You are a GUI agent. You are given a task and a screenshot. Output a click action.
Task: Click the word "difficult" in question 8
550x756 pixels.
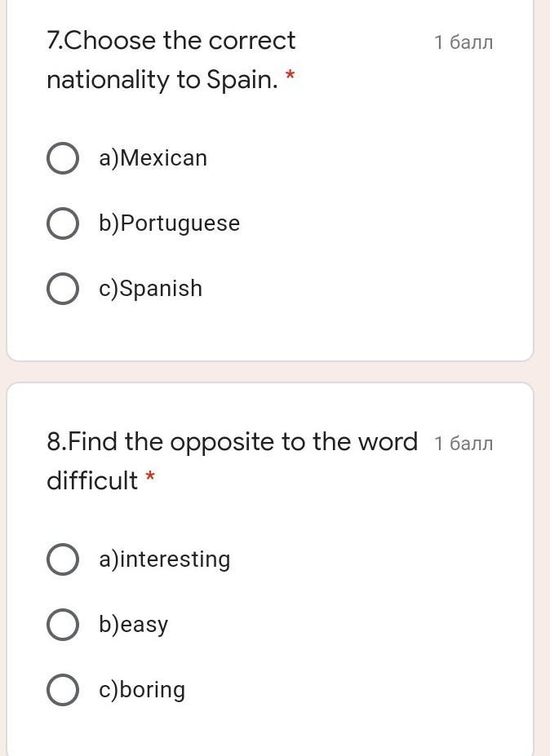pyautogui.click(x=92, y=481)
